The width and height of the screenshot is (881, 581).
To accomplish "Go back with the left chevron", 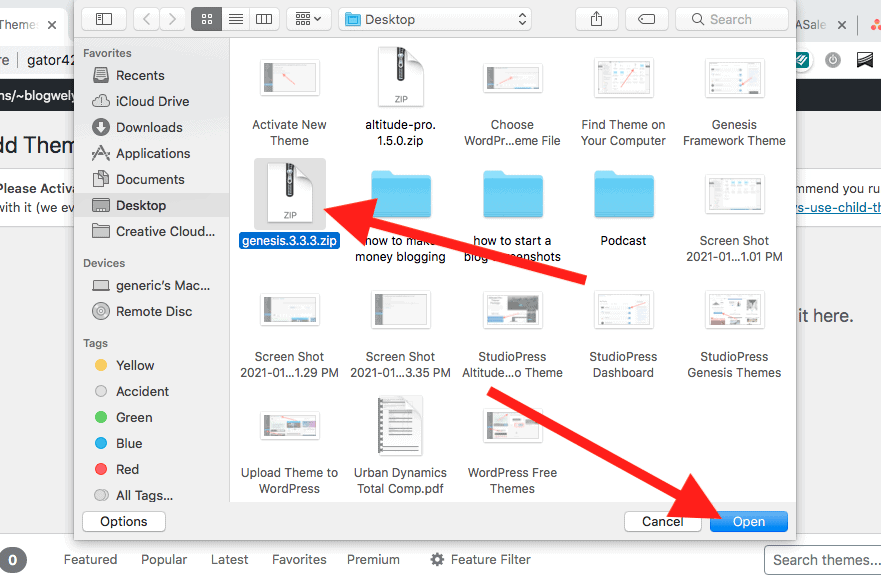I will [x=147, y=19].
